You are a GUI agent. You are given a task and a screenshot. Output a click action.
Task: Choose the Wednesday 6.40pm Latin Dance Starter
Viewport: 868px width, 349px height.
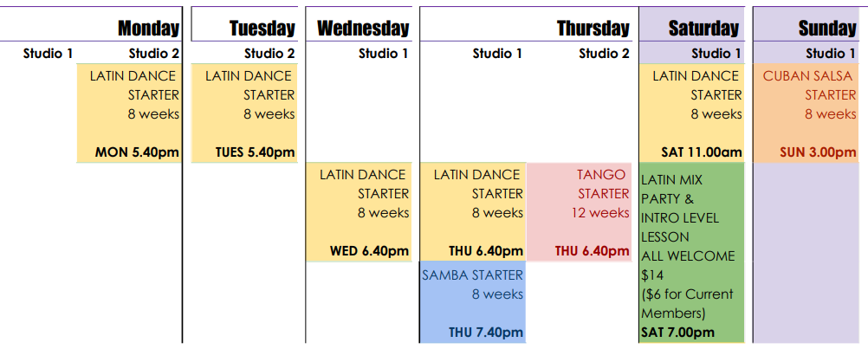point(359,212)
